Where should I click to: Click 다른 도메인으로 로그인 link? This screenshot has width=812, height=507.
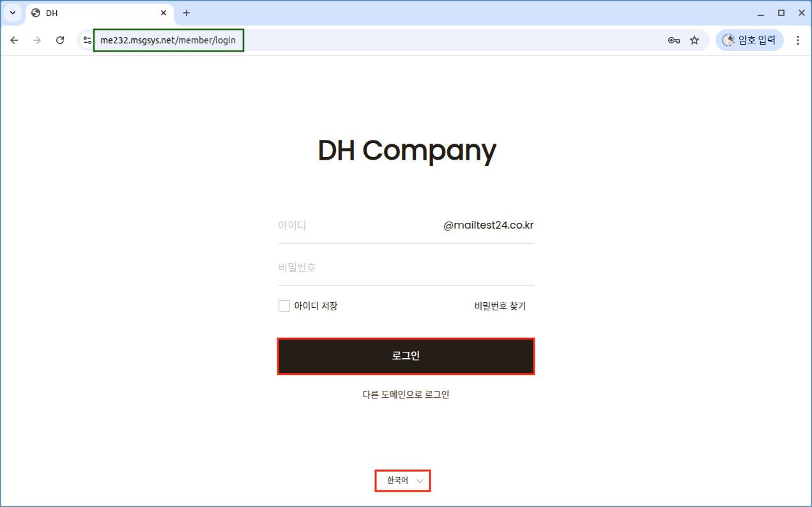(406, 395)
